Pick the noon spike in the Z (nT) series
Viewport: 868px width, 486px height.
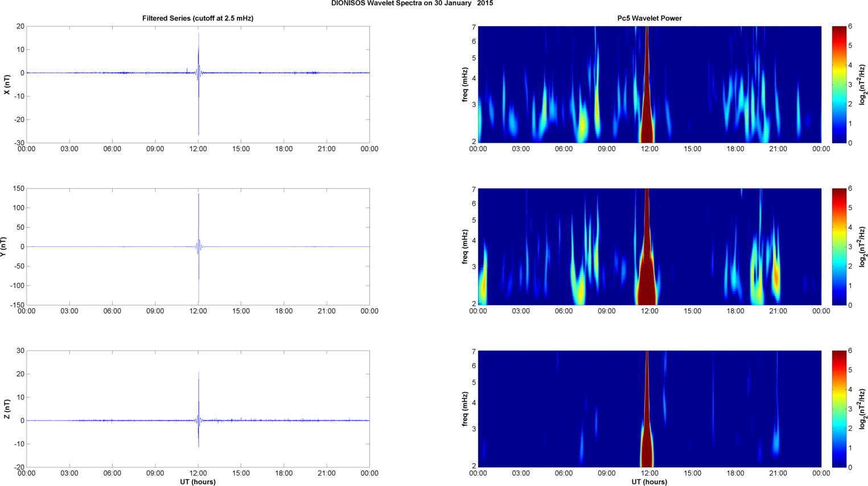click(x=198, y=410)
